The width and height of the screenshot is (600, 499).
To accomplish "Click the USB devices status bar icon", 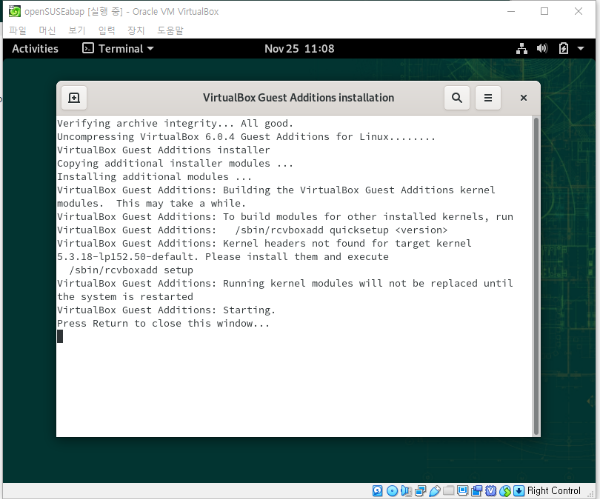I will tap(435, 491).
